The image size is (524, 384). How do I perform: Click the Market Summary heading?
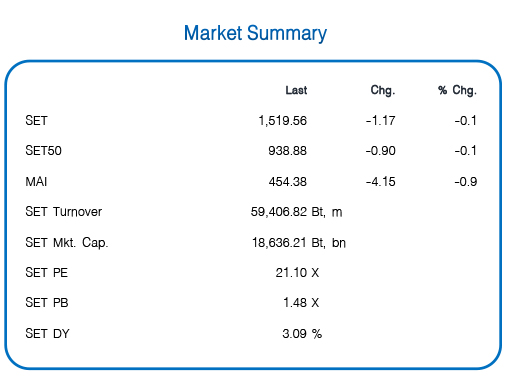point(255,33)
